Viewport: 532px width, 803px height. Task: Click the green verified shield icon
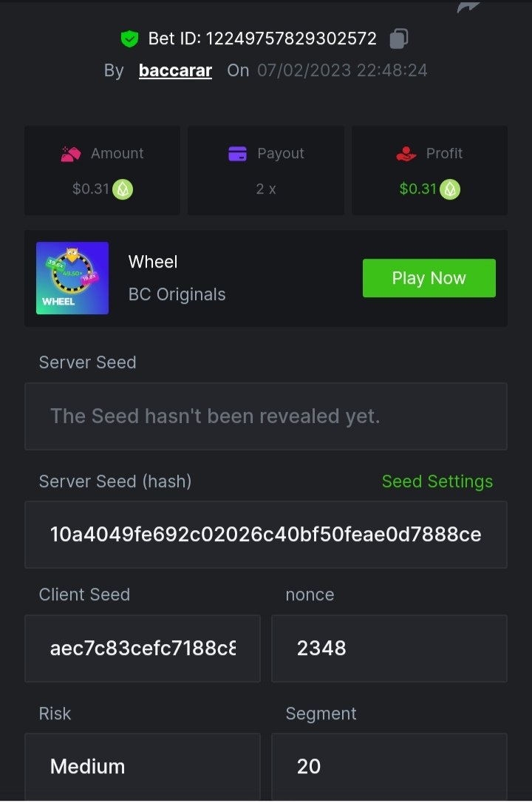click(x=130, y=38)
